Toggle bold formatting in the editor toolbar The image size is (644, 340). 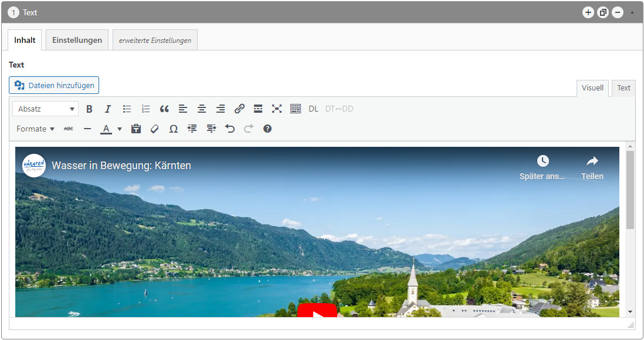tap(90, 109)
